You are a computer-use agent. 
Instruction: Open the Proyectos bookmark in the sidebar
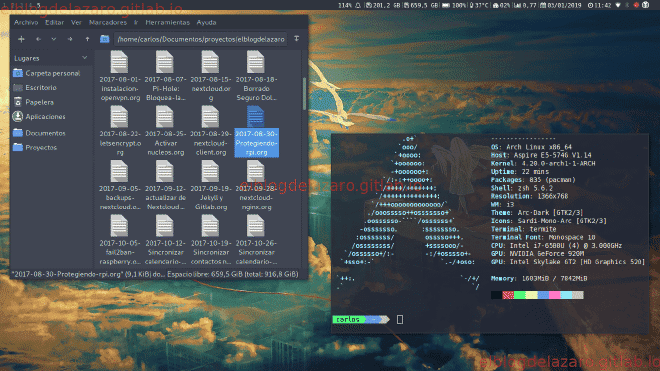pyautogui.click(x=35, y=147)
